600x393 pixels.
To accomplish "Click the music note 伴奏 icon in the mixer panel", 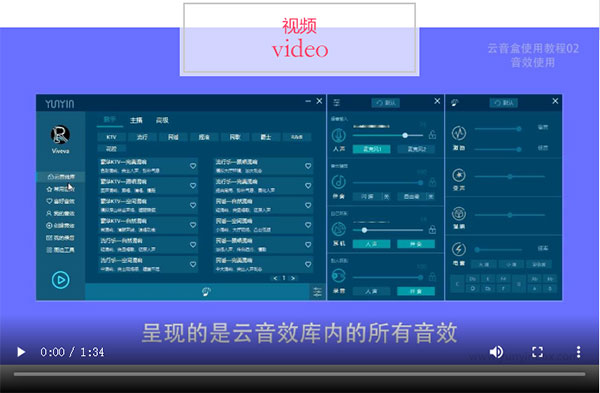I will click(339, 182).
